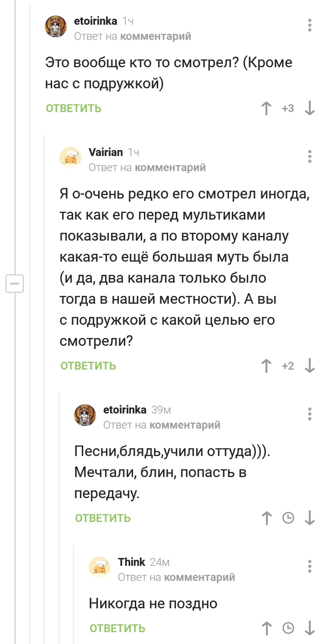Reply to Vairian's comment
Screen dimensions: 329x644
pos(88,366)
